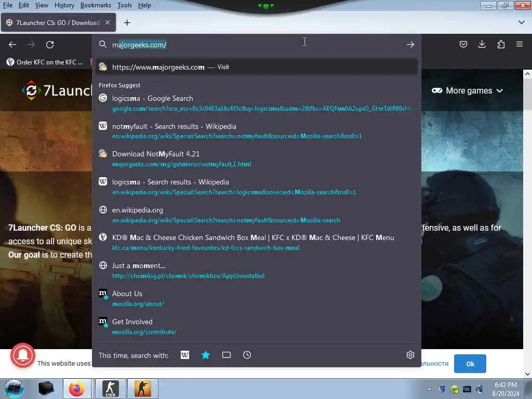Search bookmarks with star icon
The image size is (532, 399).
point(206,355)
